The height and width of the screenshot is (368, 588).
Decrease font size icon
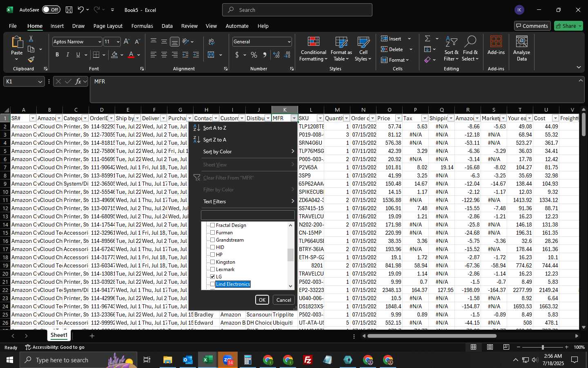click(x=137, y=42)
